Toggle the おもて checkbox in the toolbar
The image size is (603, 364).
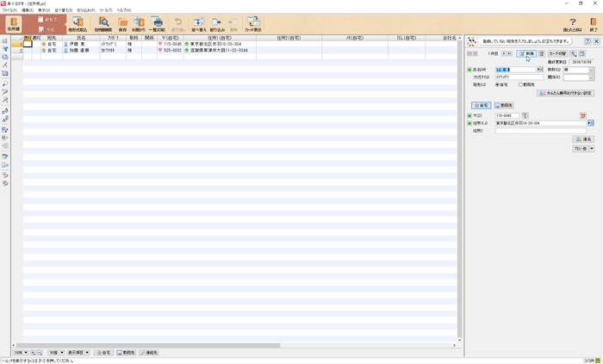click(40, 19)
